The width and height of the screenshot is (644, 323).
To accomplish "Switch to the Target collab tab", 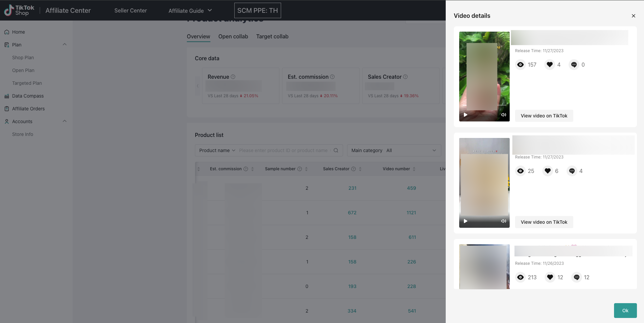I will pyautogui.click(x=272, y=37).
